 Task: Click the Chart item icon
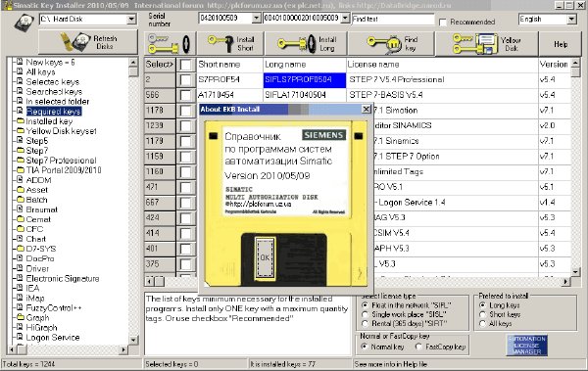(21, 239)
